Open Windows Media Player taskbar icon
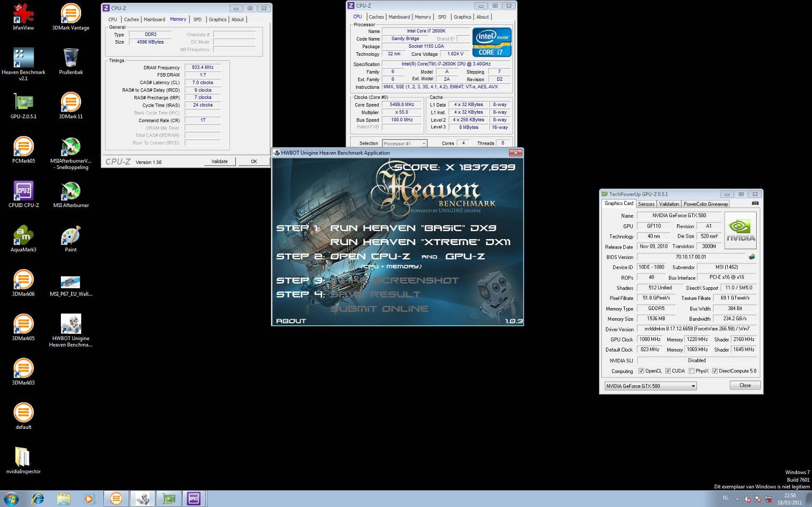Image resolution: width=812 pixels, height=507 pixels. 89,499
